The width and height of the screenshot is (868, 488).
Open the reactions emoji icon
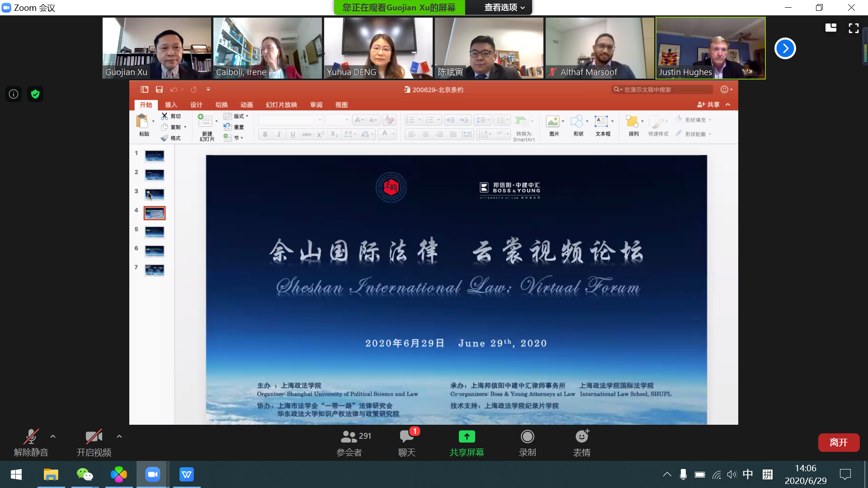coord(581,436)
